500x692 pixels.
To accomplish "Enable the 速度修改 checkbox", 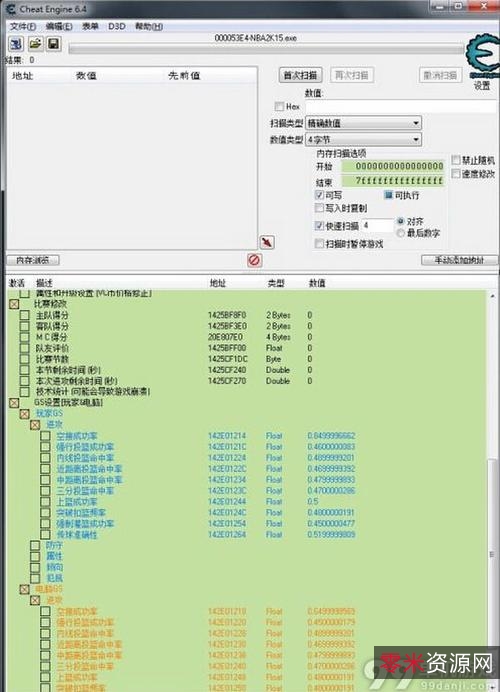I will click(x=456, y=174).
